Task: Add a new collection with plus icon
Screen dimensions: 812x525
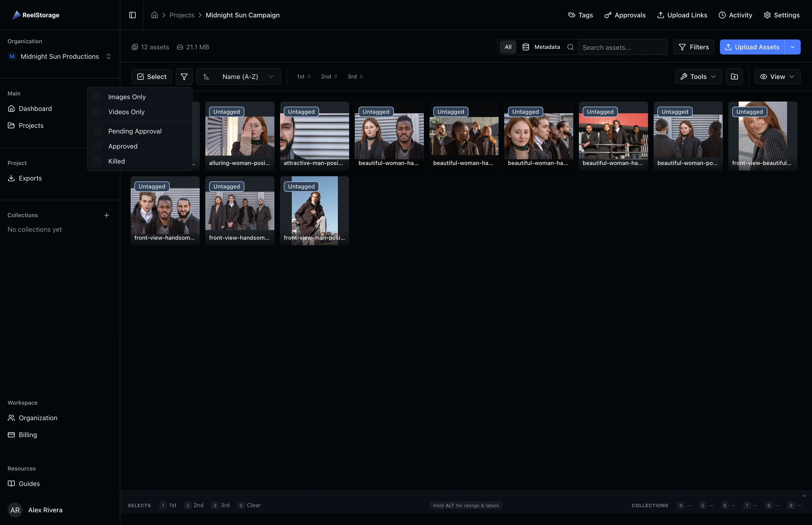Action: pyautogui.click(x=107, y=215)
